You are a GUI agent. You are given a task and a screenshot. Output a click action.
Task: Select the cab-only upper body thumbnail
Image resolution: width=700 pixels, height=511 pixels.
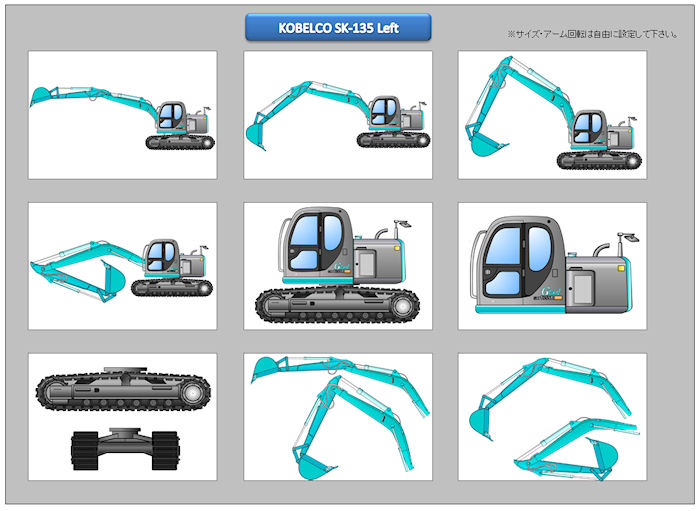[x=552, y=266]
